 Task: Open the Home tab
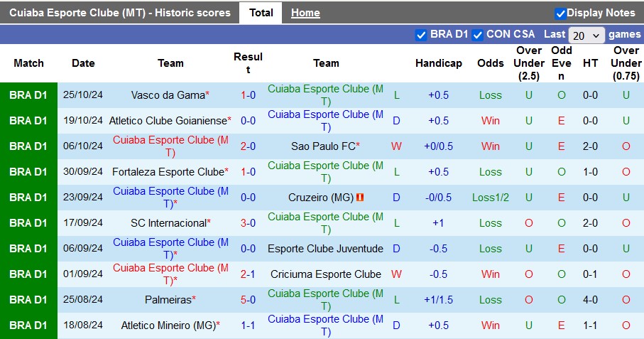[305, 13]
